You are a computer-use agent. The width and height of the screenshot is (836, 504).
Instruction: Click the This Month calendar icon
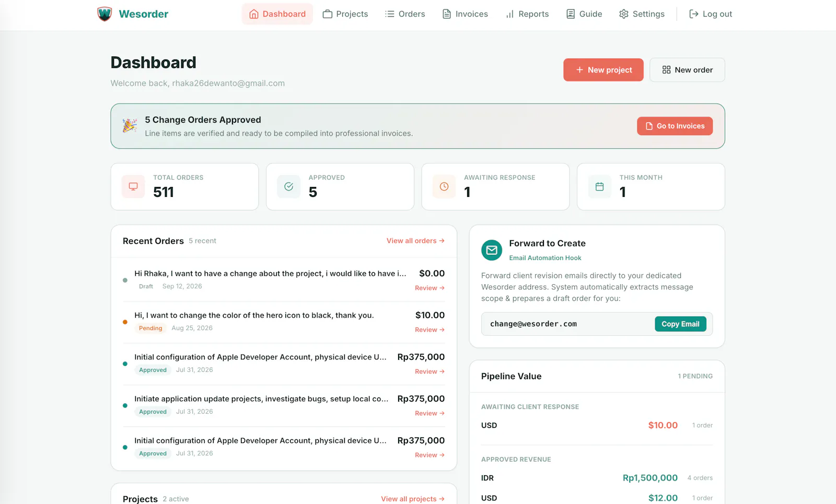[600, 186]
